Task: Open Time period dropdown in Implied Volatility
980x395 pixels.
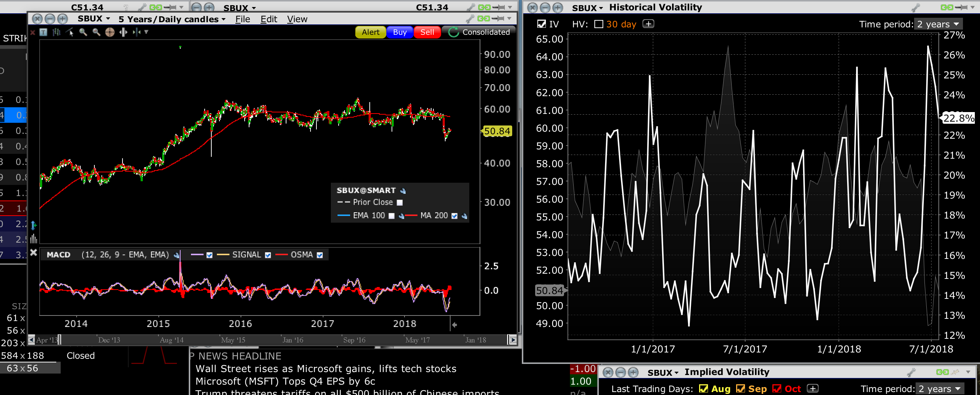Action: point(939,389)
